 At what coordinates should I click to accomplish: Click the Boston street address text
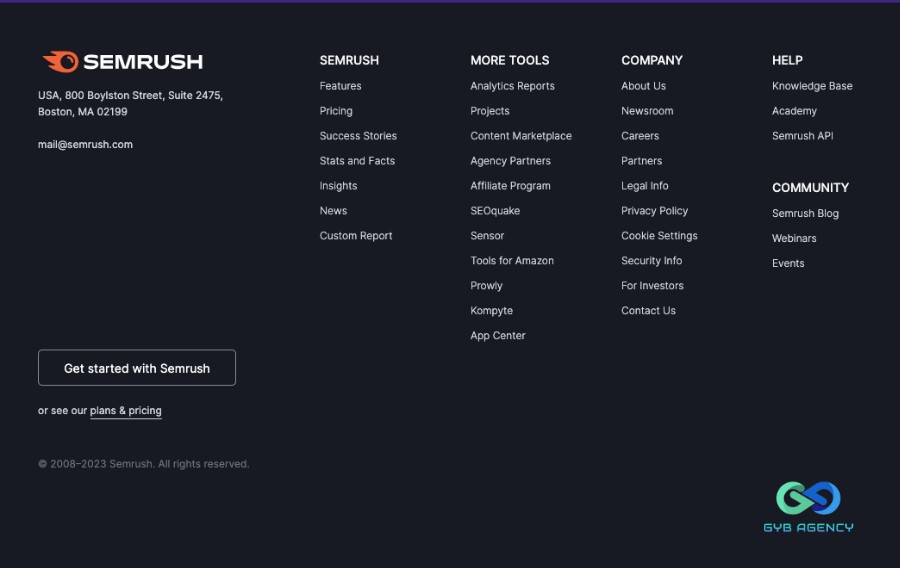[130, 103]
